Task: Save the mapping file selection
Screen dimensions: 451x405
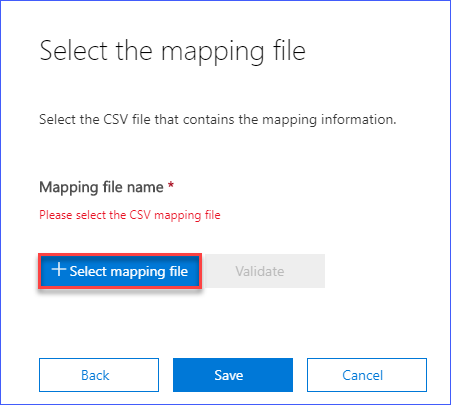Action: point(233,375)
